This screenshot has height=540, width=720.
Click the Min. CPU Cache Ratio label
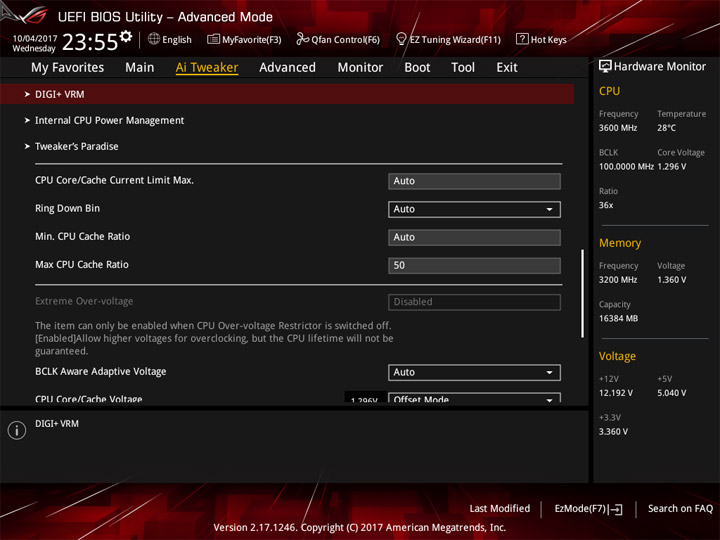point(83,236)
